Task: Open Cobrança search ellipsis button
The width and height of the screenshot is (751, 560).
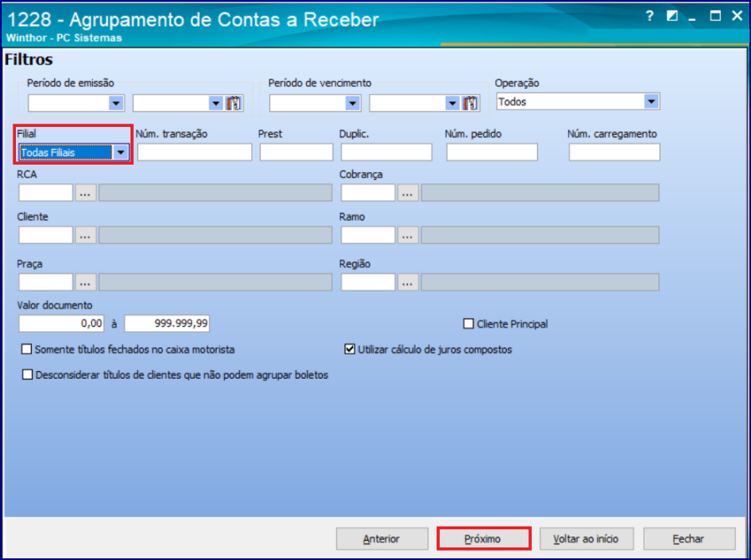Action: (x=407, y=193)
